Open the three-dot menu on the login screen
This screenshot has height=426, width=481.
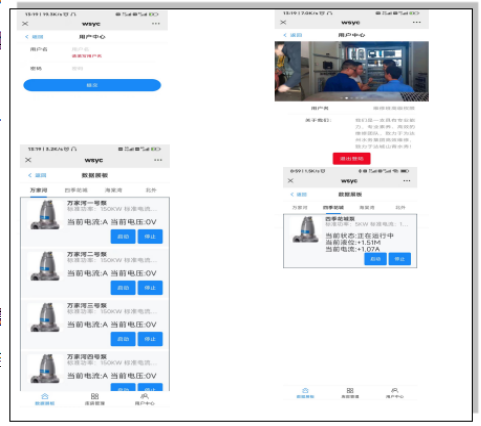click(156, 24)
